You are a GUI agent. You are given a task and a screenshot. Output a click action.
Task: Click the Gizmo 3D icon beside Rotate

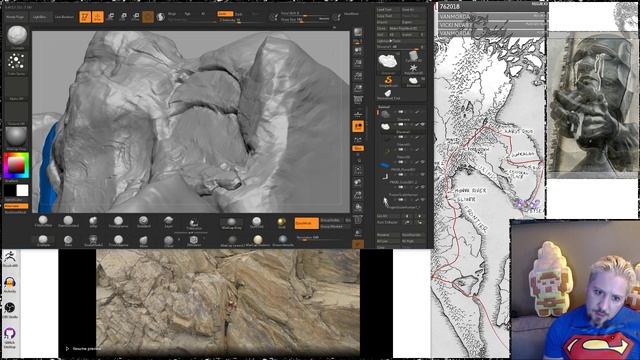(148, 17)
